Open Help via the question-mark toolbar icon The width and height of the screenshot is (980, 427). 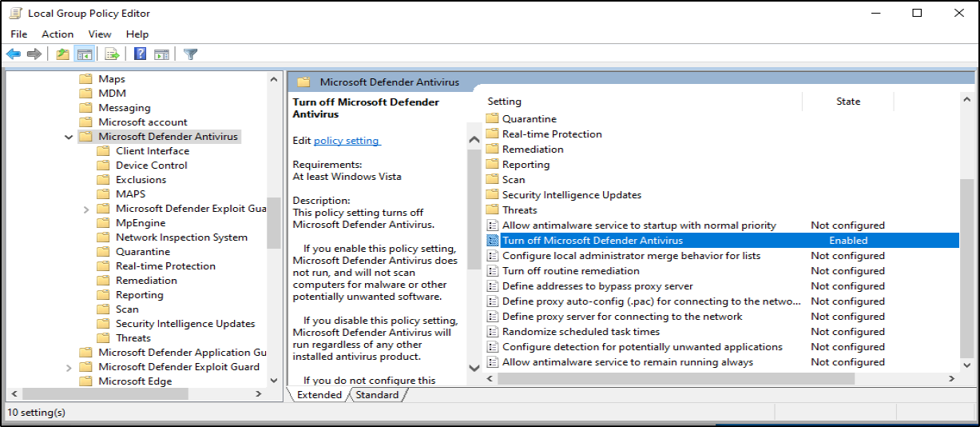click(140, 54)
